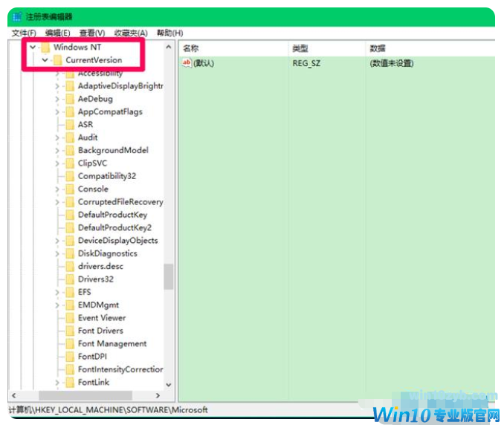Expand the DiskDiagnostics key
The width and height of the screenshot is (504, 425).
[57, 253]
